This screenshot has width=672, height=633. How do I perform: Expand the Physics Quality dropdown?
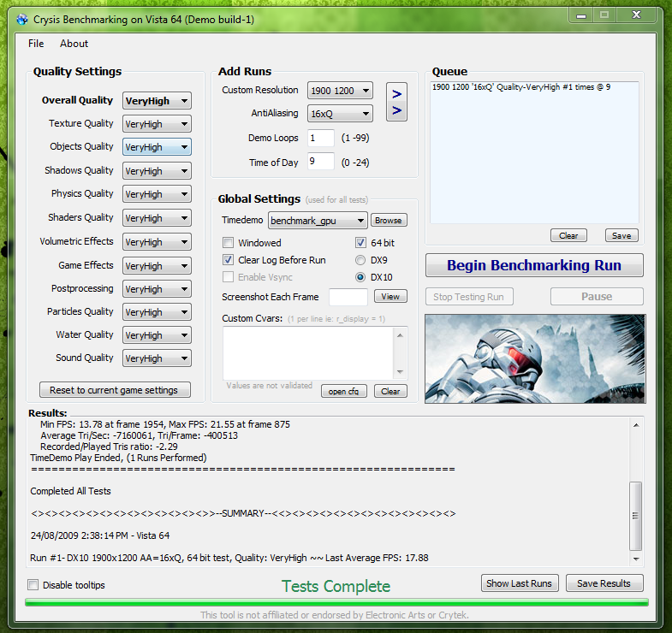tap(157, 194)
